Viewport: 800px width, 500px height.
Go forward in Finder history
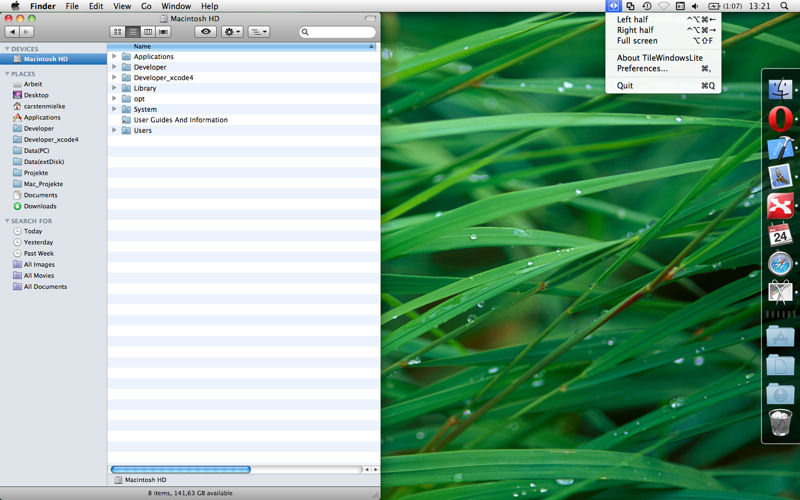[27, 32]
